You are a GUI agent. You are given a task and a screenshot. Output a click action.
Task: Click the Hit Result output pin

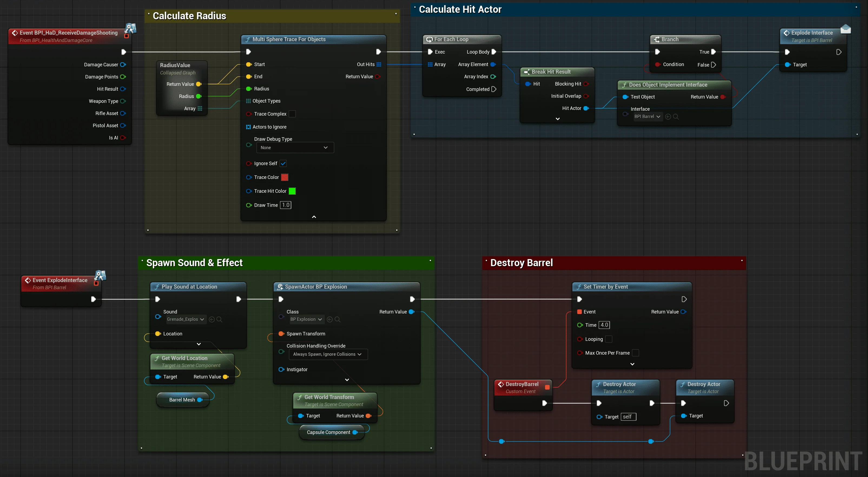(x=123, y=89)
